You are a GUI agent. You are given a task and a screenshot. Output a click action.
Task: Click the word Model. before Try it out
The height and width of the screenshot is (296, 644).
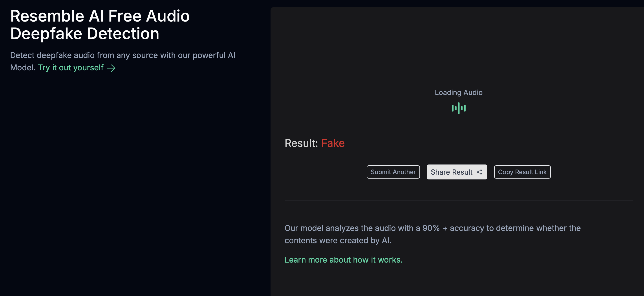click(23, 68)
